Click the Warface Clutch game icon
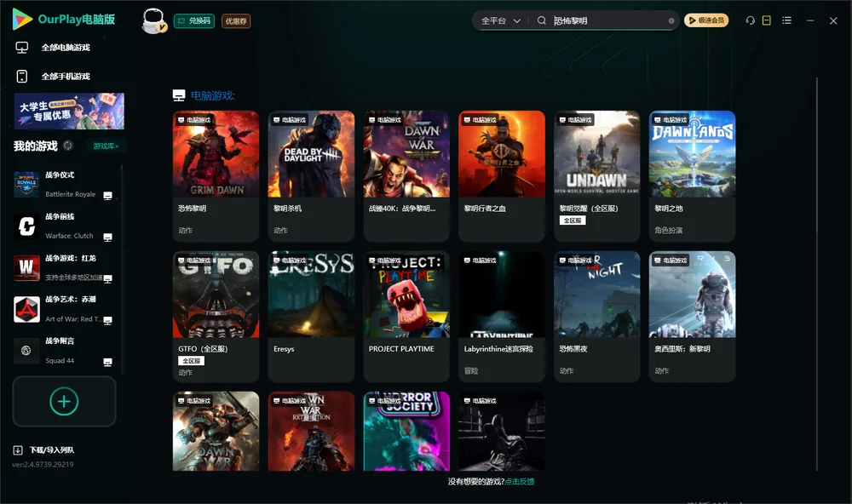This screenshot has height=504, width=852. (26, 226)
